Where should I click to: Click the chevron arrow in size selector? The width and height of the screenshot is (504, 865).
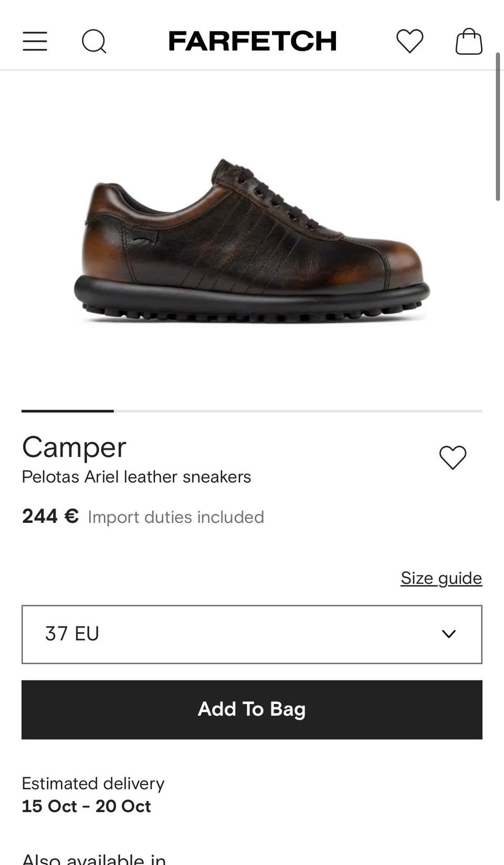tap(449, 634)
